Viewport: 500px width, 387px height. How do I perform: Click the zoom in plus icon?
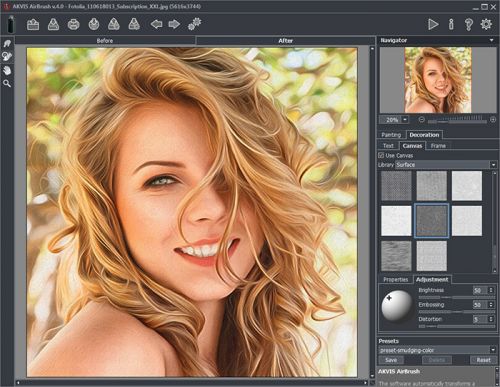493,119
